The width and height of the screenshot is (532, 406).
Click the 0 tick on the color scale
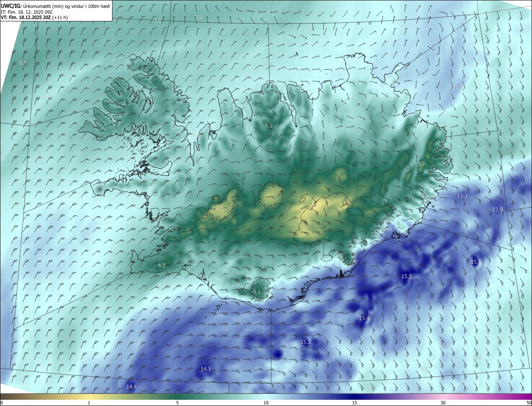click(x=2, y=403)
